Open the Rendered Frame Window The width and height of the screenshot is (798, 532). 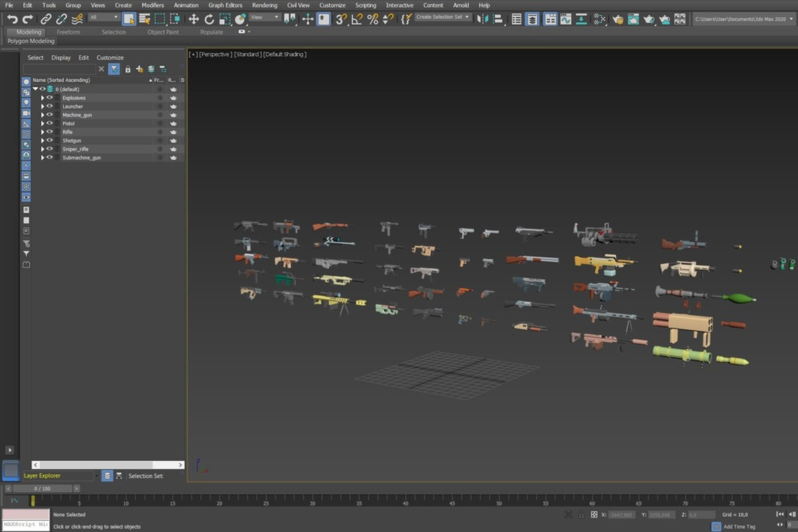click(x=634, y=19)
